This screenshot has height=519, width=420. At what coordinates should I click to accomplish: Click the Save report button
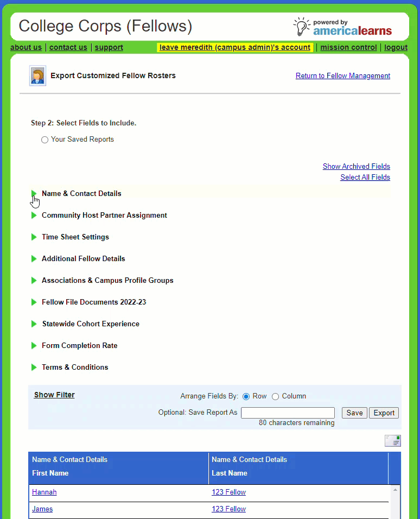354,413
